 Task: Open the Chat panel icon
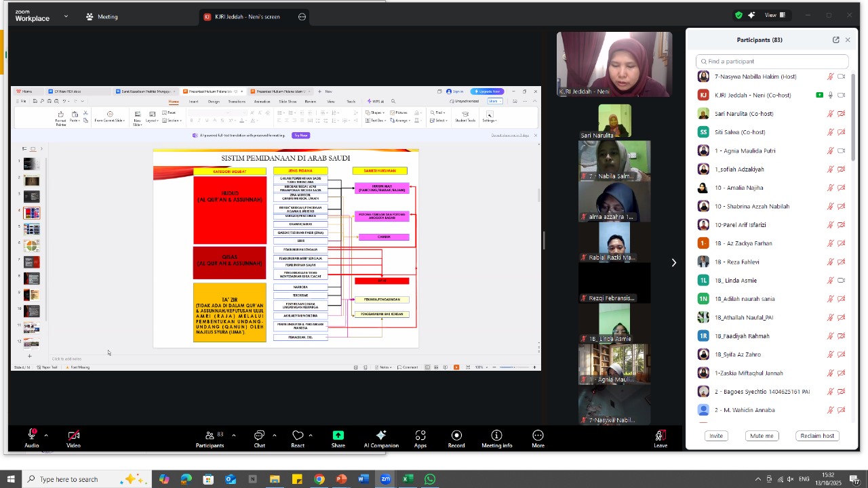point(259,436)
